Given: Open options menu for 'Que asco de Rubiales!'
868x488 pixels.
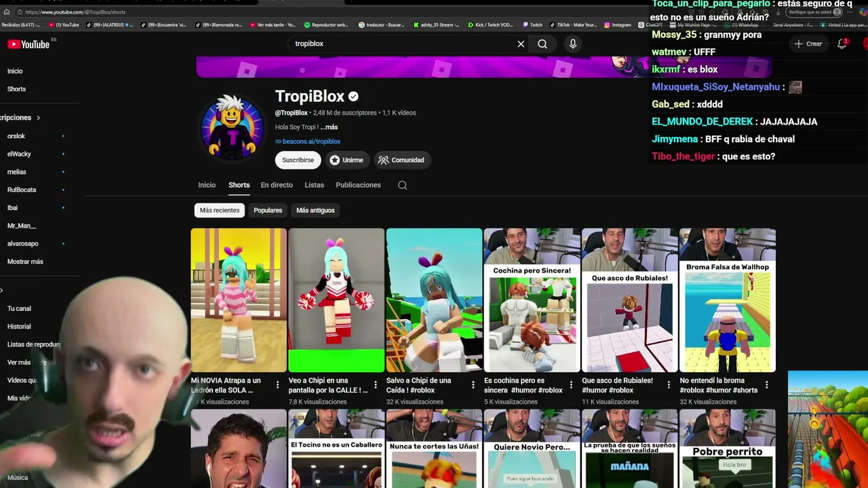Looking at the screenshot, I should click(x=669, y=385).
